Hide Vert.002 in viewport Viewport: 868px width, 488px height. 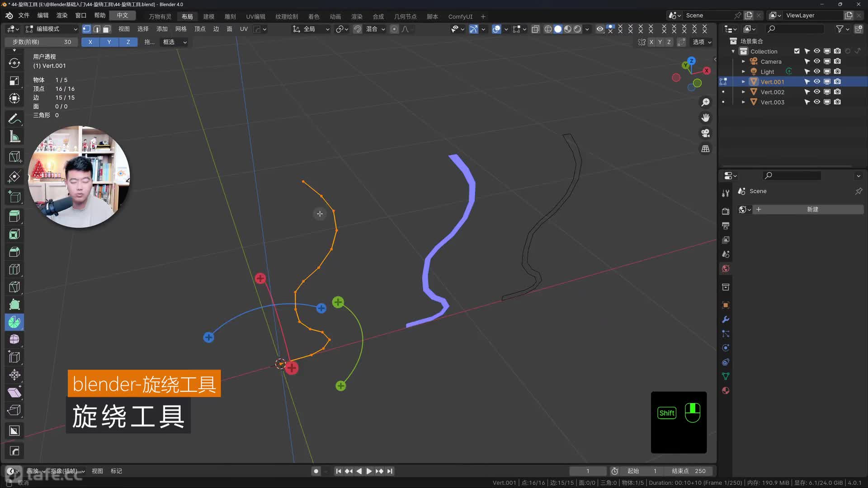(x=817, y=92)
